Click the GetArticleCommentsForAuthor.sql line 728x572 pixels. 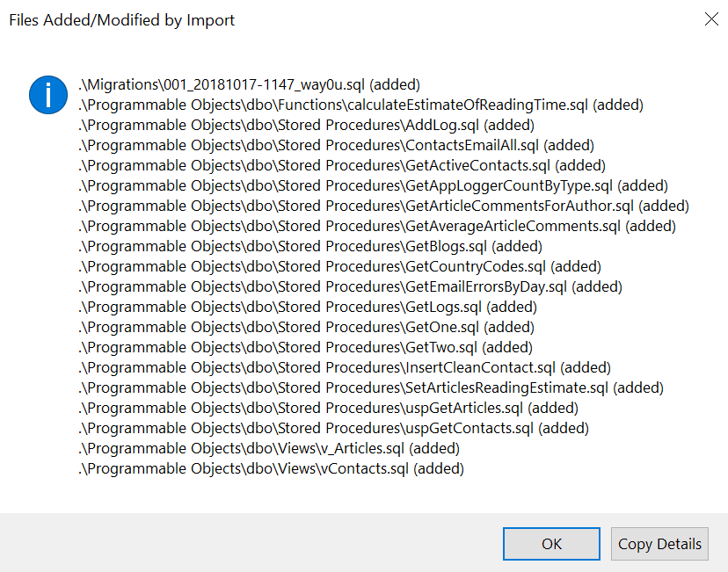(x=384, y=206)
